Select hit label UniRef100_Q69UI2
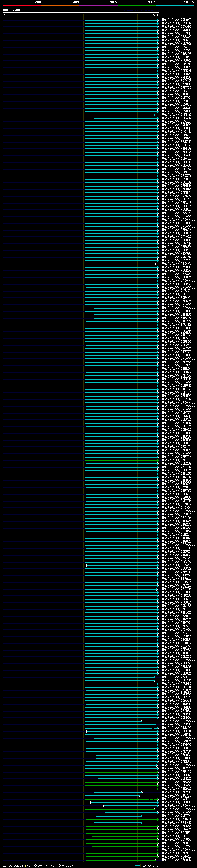 click(177, 104)
